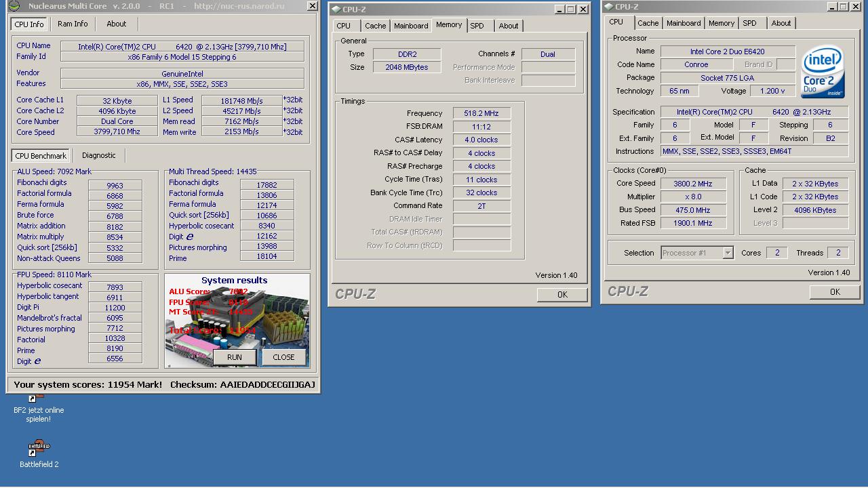Click the Nuclearus title bar app icon
This screenshot has height=488, width=868.
[x=14, y=6]
